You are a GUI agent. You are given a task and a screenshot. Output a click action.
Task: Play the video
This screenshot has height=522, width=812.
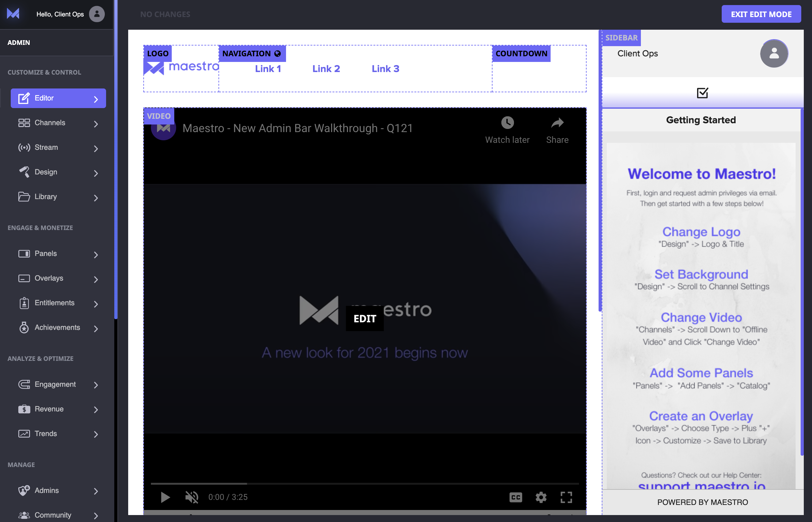pyautogui.click(x=165, y=497)
